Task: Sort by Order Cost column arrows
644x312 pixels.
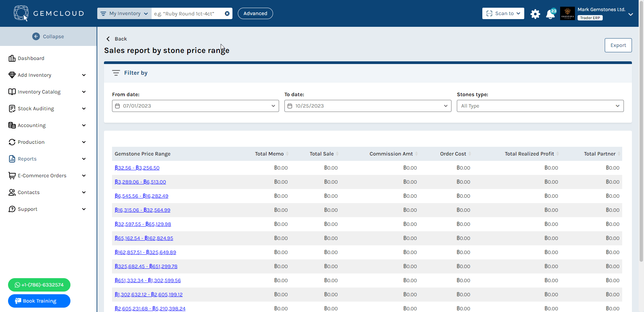Action: [x=470, y=154]
